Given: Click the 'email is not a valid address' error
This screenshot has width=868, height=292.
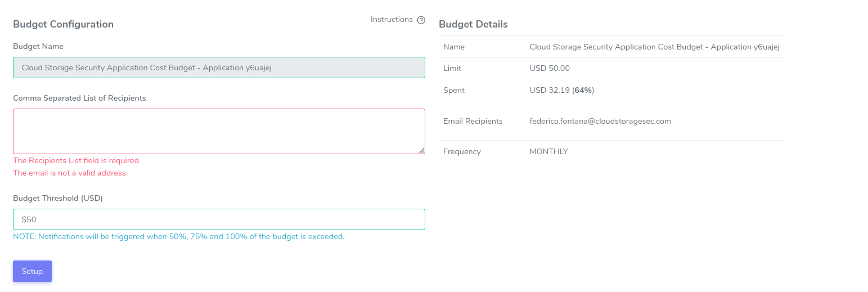Looking at the screenshot, I should click(70, 173).
